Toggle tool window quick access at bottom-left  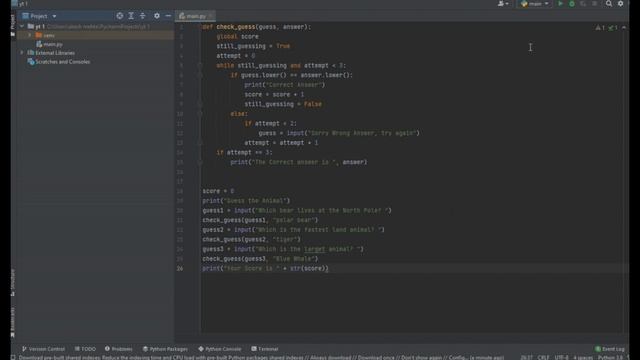13,358
